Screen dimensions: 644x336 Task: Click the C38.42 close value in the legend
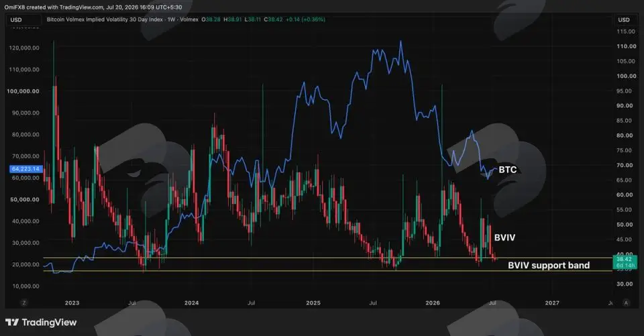pyautogui.click(x=273, y=19)
